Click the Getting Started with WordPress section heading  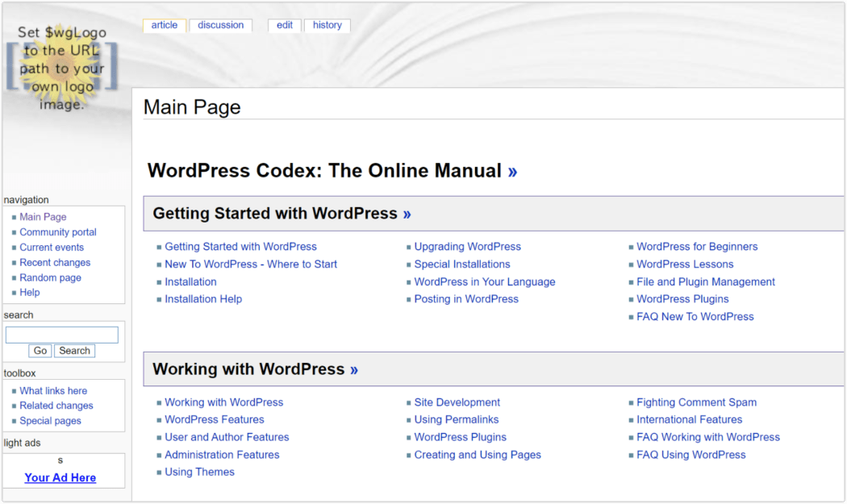point(276,214)
